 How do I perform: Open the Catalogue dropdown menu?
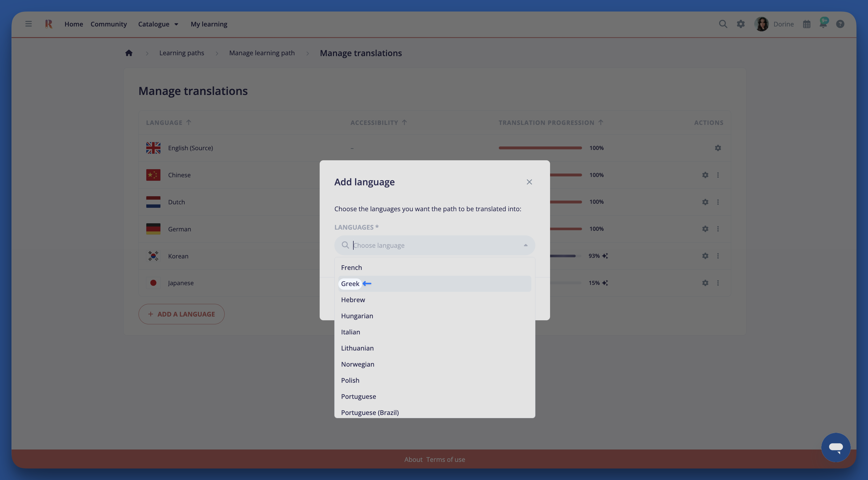pyautogui.click(x=158, y=24)
